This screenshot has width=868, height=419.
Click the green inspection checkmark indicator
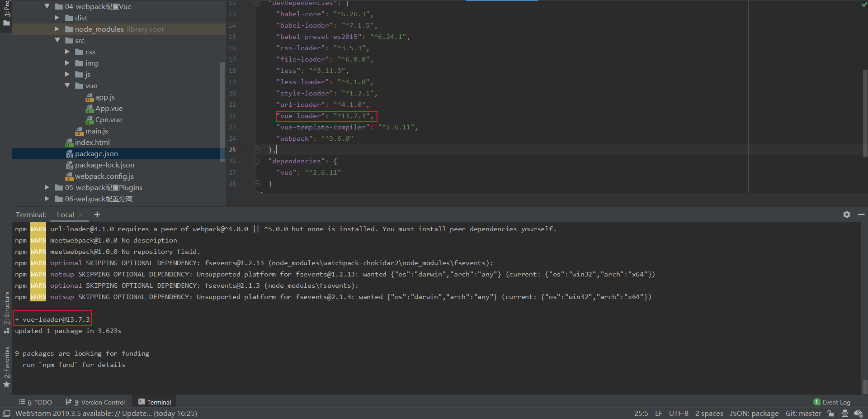[864, 5]
